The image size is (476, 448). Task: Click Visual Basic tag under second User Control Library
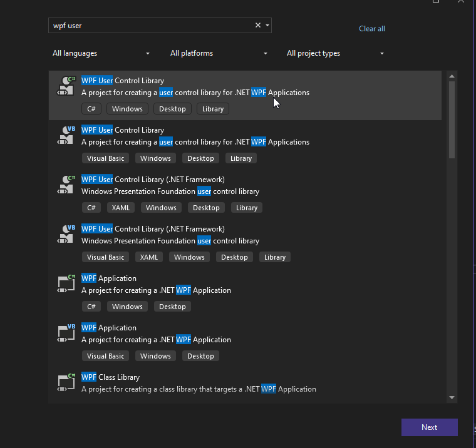[105, 158]
